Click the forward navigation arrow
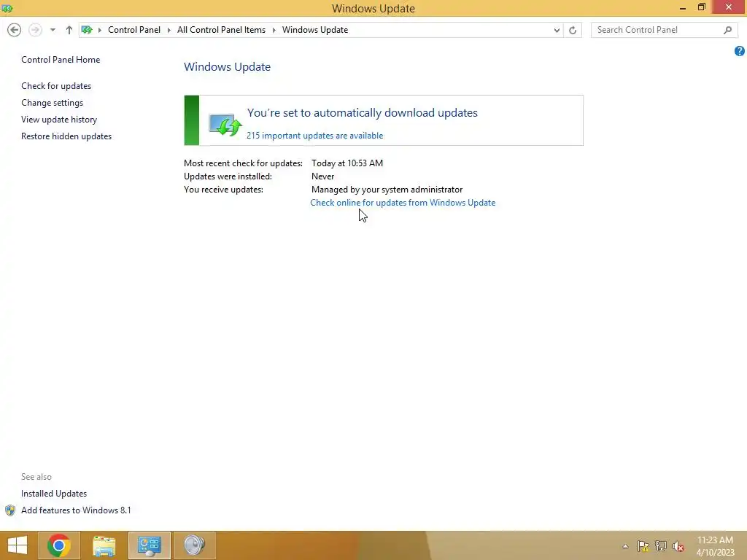The height and width of the screenshot is (560, 747). [x=35, y=30]
